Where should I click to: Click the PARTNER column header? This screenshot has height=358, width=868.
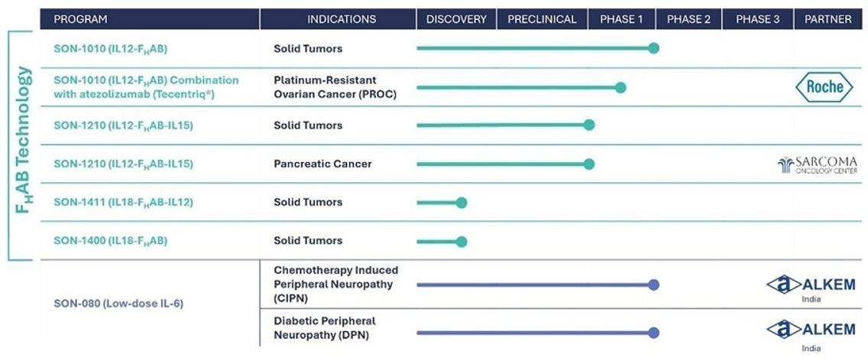[x=828, y=19]
